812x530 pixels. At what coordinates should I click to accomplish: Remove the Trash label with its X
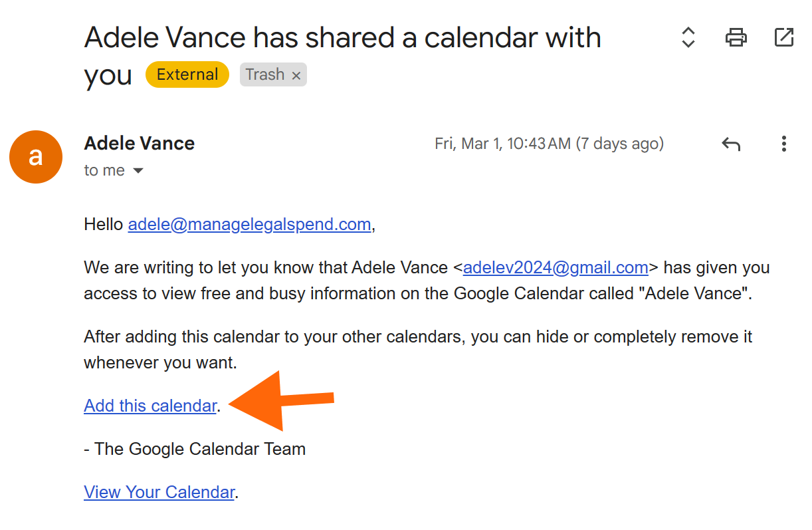point(296,76)
